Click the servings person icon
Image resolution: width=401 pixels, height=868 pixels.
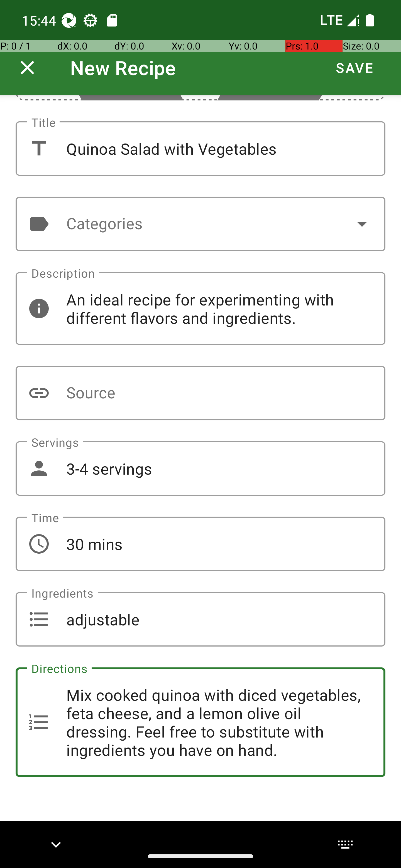(39, 468)
